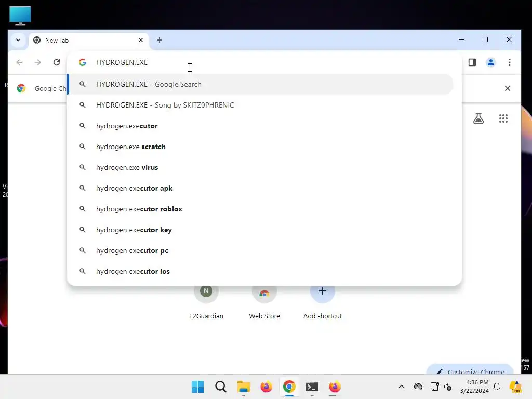This screenshot has width=532, height=399.
Task: Pick the hydrogen executor pc suggestion
Action: (x=260, y=250)
